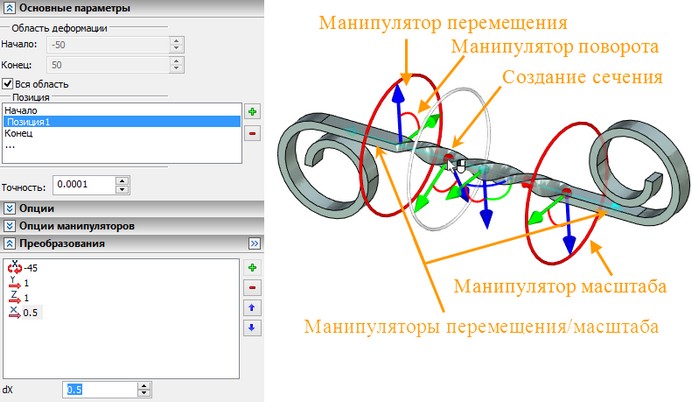Viewport: 692px width, 402px height.
Task: Select Позиция1 in the position list
Action: click(x=122, y=122)
